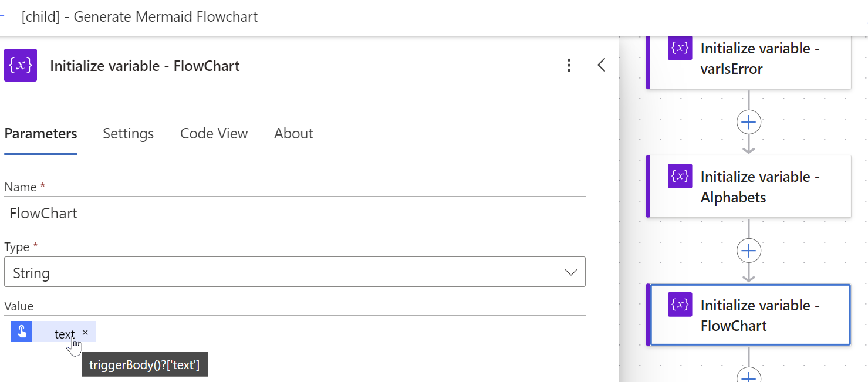Insert action between Alphabets and FlowChart nodes

748,251
